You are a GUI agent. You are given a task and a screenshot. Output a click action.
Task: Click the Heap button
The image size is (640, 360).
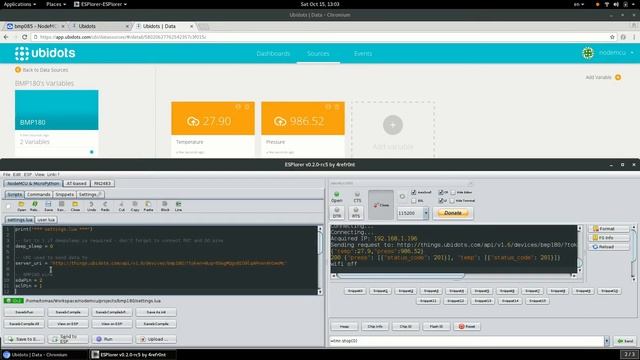[x=344, y=326]
